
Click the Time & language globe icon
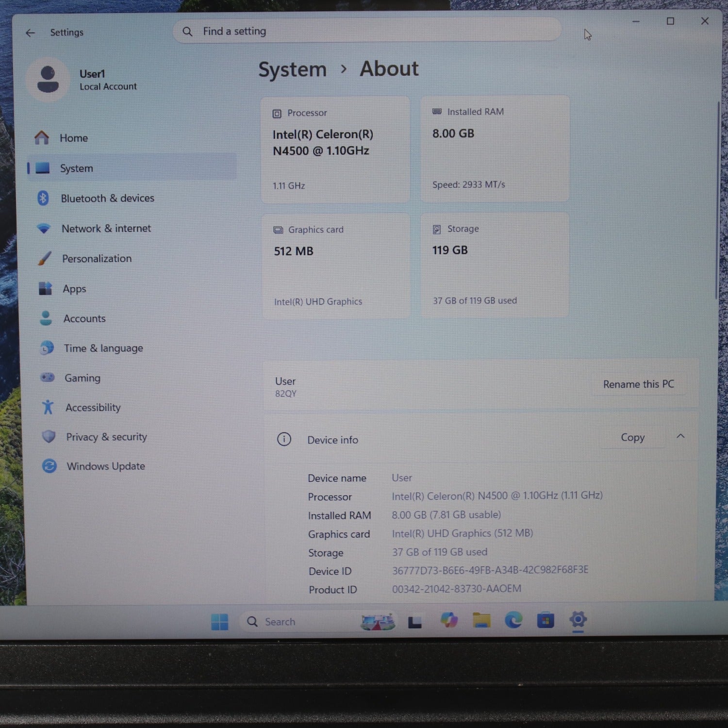tap(47, 348)
